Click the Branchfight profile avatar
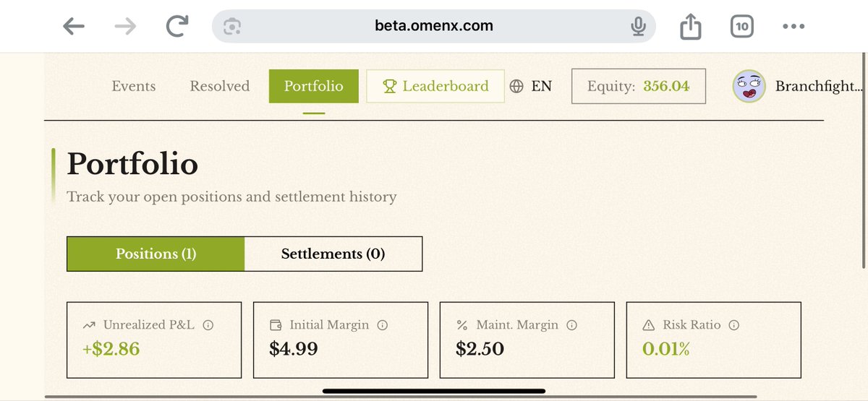Image resolution: width=868 pixels, height=401 pixels. coord(749,87)
